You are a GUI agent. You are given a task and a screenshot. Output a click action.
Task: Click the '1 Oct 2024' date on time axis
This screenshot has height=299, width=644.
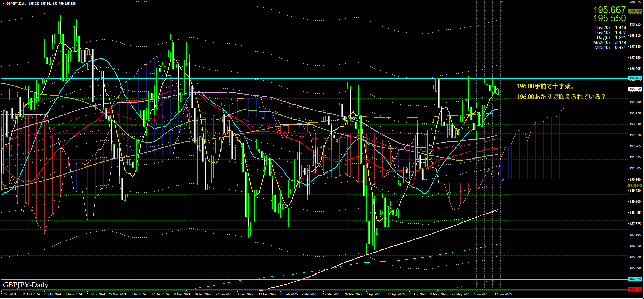coord(9,294)
